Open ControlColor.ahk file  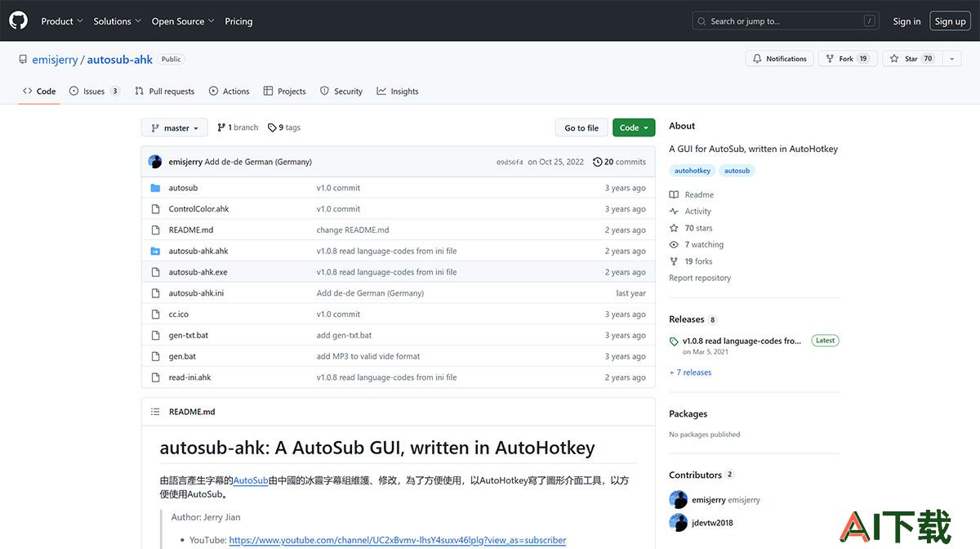198,209
